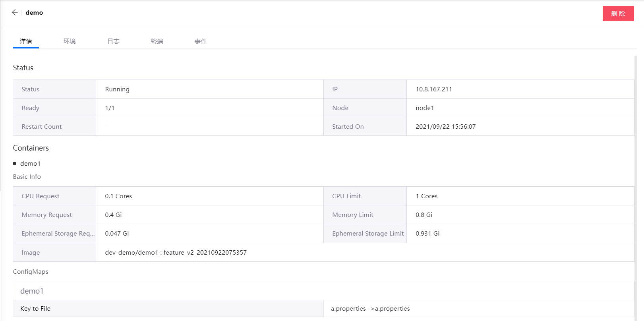Click the Running status value

(x=117, y=89)
